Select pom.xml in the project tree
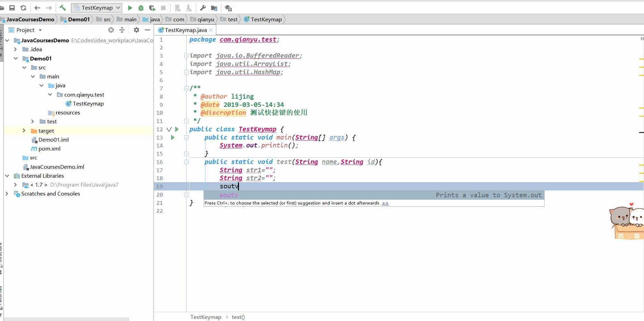 [x=49, y=148]
